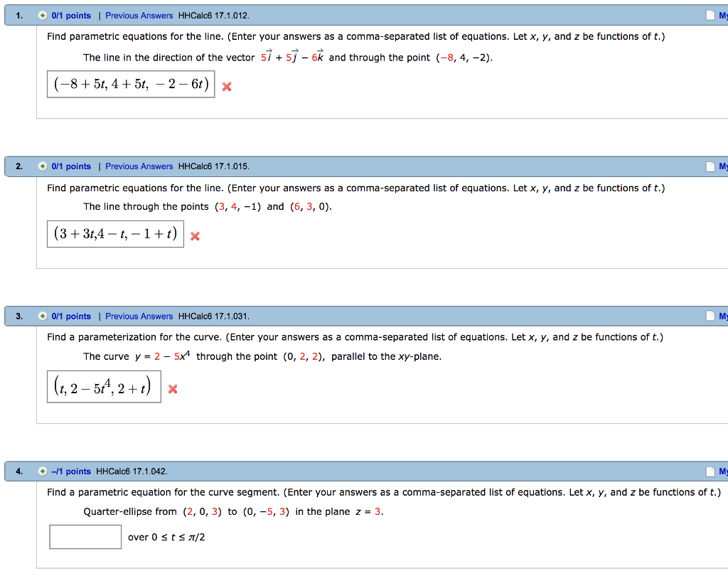Expand question 2 using the green plus icon

44,166
